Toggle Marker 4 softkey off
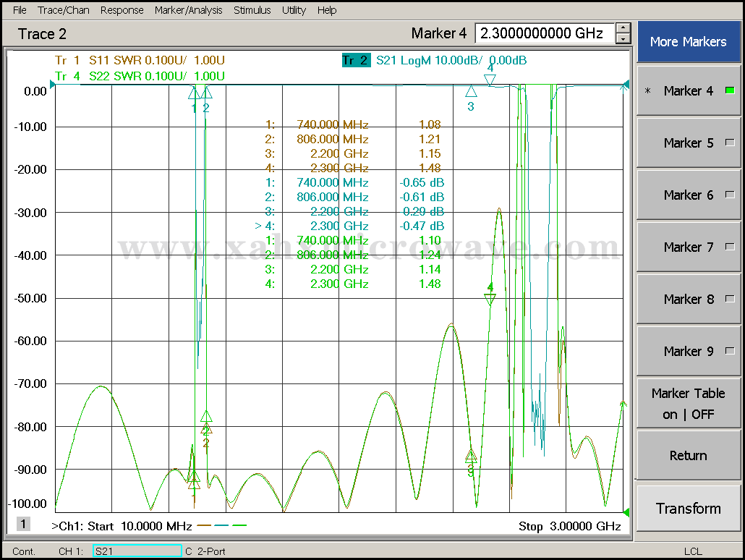 (x=688, y=90)
